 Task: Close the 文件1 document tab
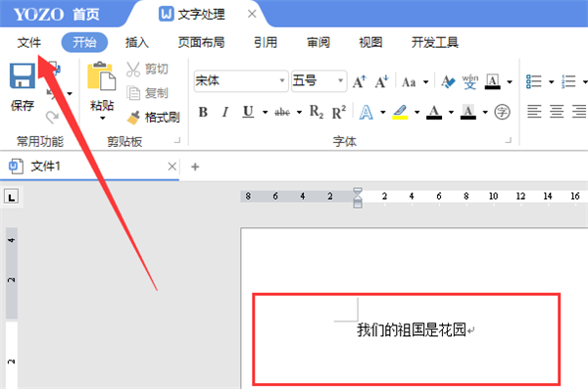pos(172,167)
